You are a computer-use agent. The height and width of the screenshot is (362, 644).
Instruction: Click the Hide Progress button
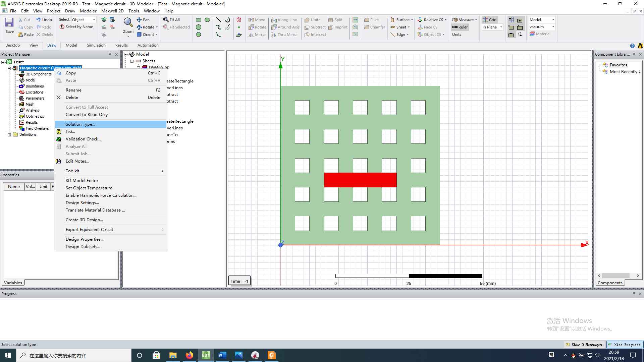pos(625,344)
